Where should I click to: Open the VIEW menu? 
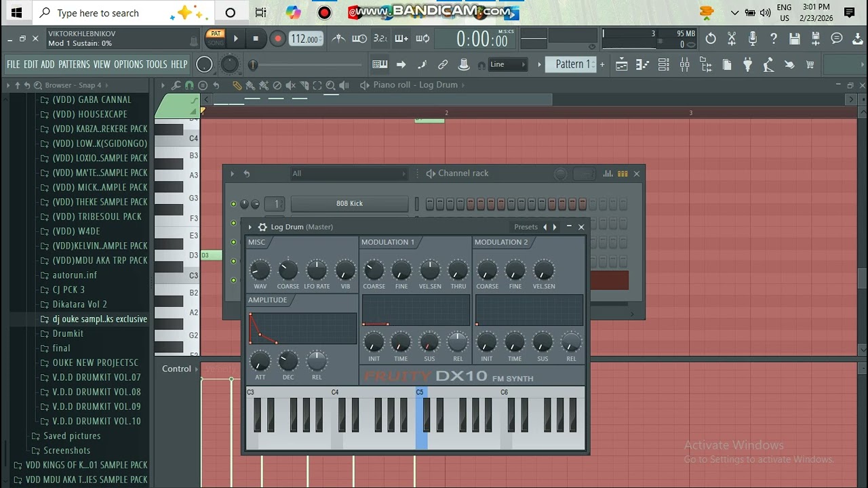(102, 64)
